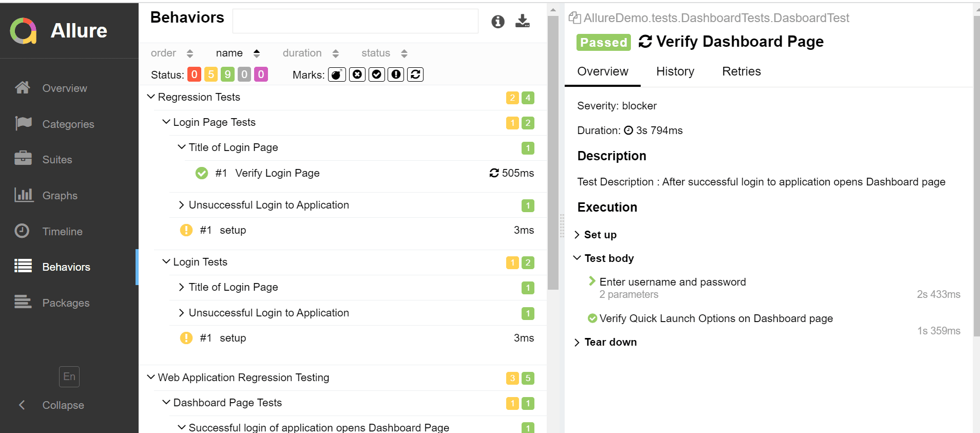Switch to the History tab
The image size is (980, 433).
pos(675,71)
